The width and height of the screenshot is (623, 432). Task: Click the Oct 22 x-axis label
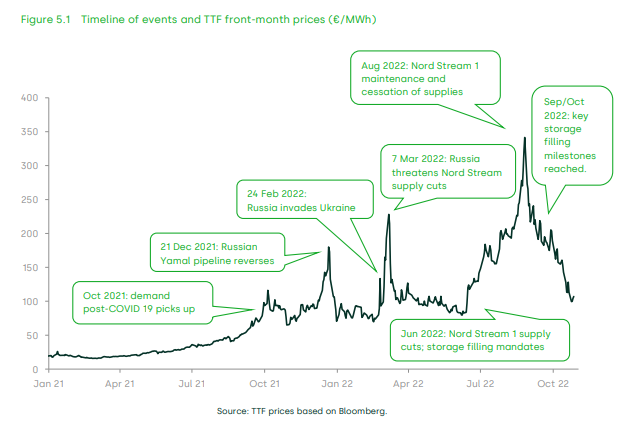coord(553,381)
